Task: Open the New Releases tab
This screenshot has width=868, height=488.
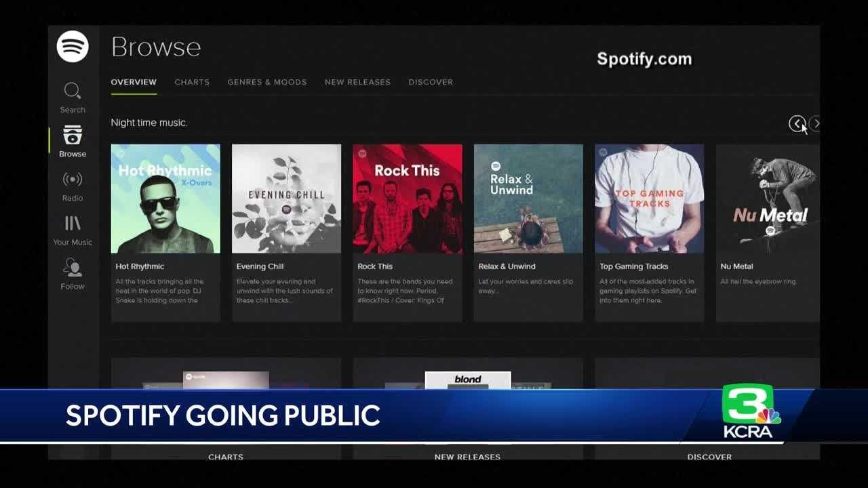Action: 357,82
